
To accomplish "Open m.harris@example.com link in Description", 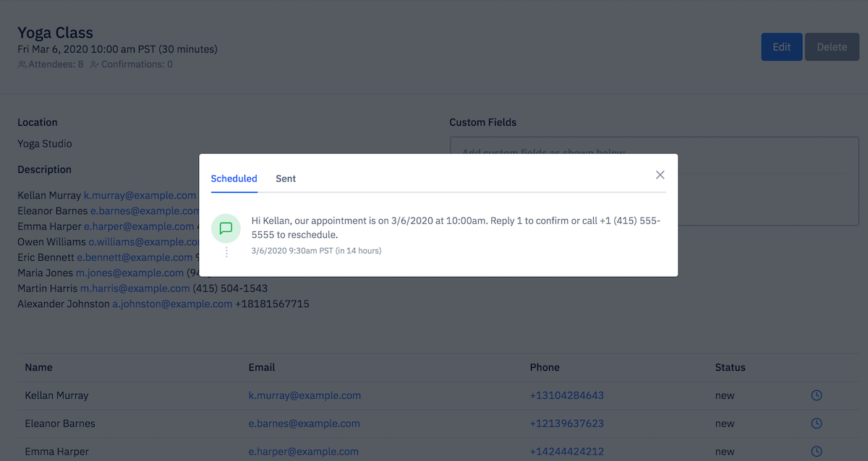I will pyautogui.click(x=135, y=288).
